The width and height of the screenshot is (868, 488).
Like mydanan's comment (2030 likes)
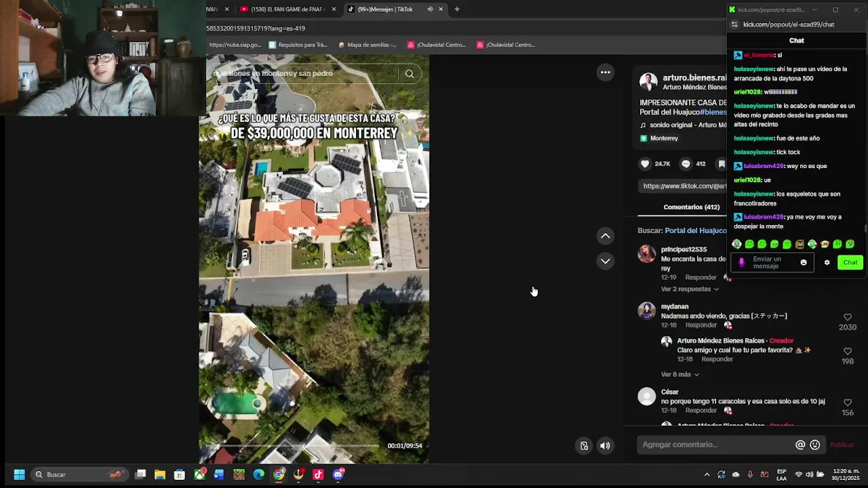847,317
